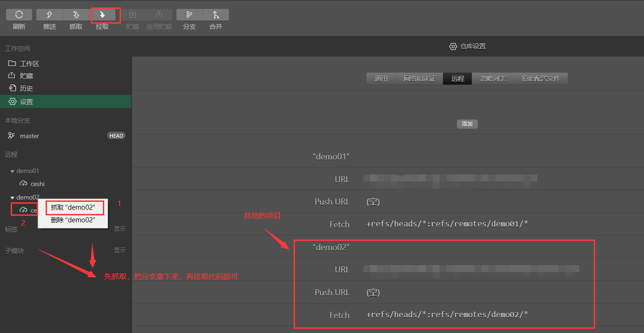Show the 标签 tags section
Image resolution: width=644 pixels, height=333 pixels.
(x=120, y=229)
